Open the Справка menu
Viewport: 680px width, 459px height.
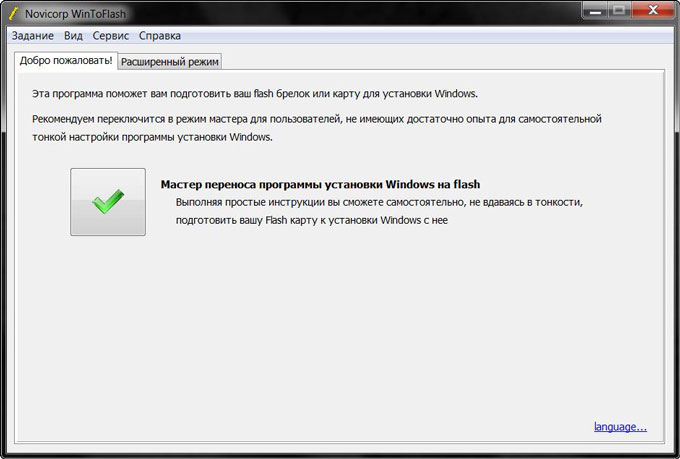160,36
